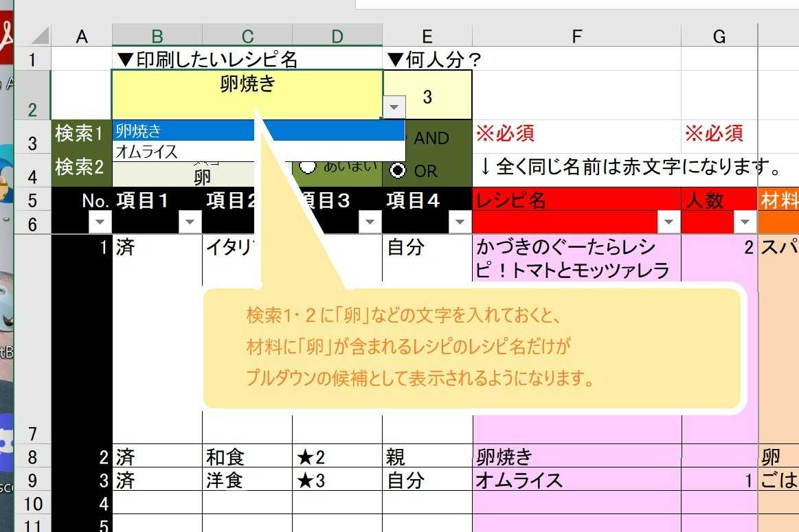
Task: Click the 自分 cell in row 9
Action: tap(427, 480)
